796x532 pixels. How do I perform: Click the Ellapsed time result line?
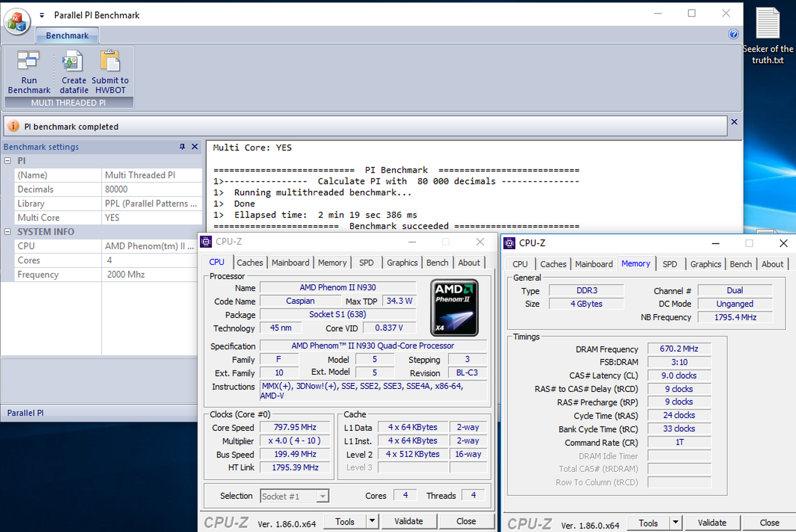pos(315,215)
